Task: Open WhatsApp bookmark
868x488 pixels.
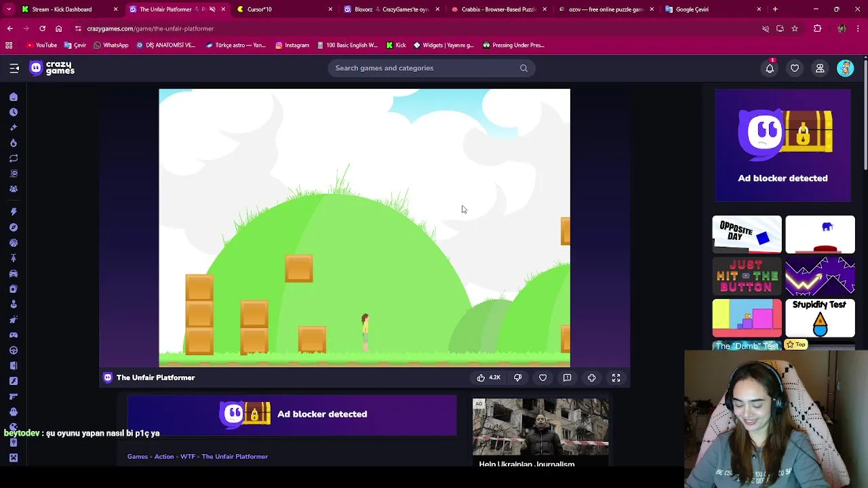Action: [x=111, y=45]
